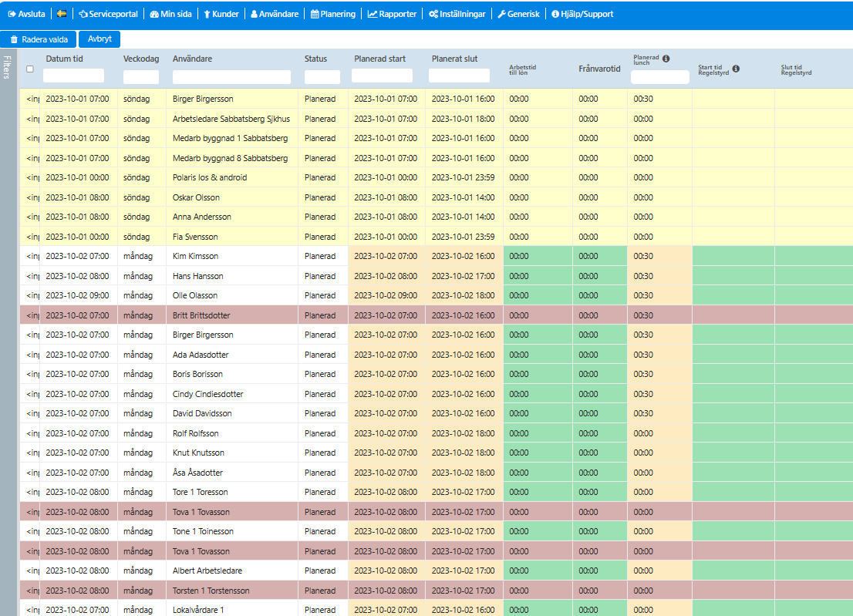Click the Avbryt button
The width and height of the screenshot is (853, 616).
click(x=99, y=39)
